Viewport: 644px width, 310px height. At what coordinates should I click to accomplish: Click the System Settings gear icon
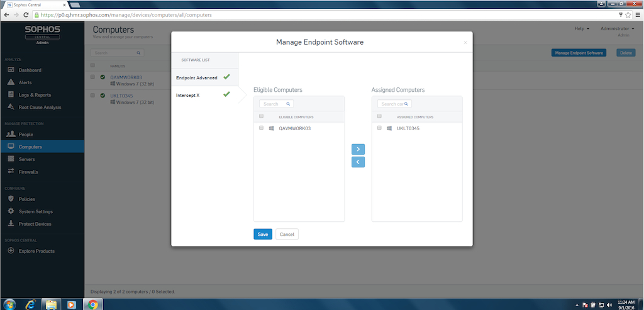coord(11,211)
